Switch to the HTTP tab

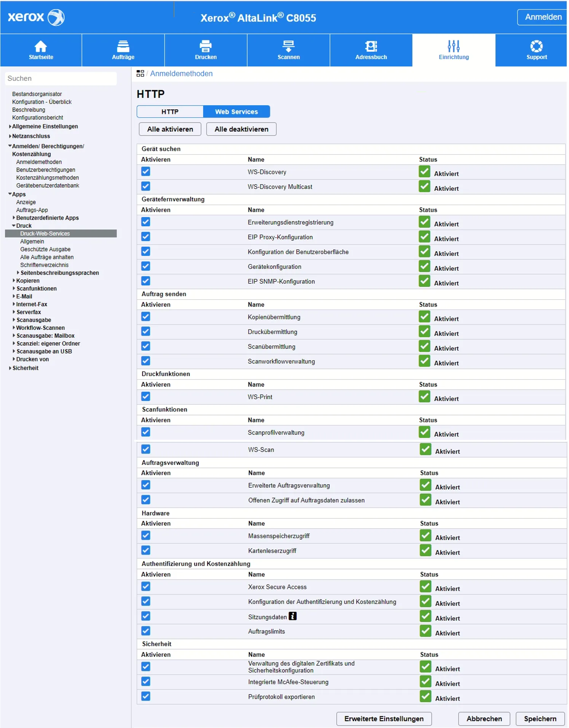coord(170,112)
